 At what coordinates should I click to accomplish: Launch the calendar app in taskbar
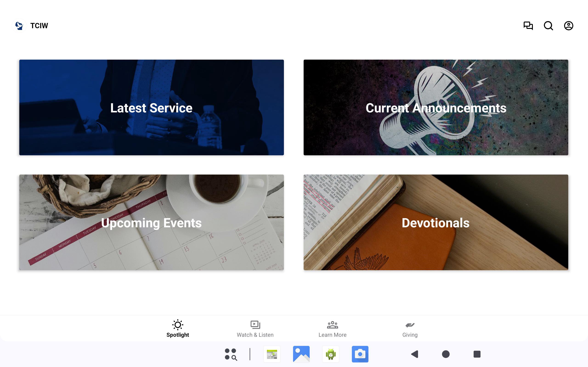tap(272, 354)
